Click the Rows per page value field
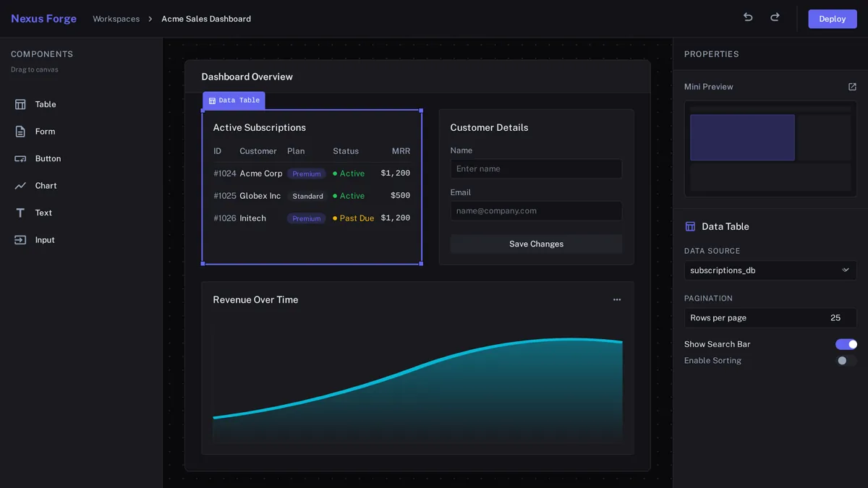This screenshot has height=488, width=868. tap(770, 318)
